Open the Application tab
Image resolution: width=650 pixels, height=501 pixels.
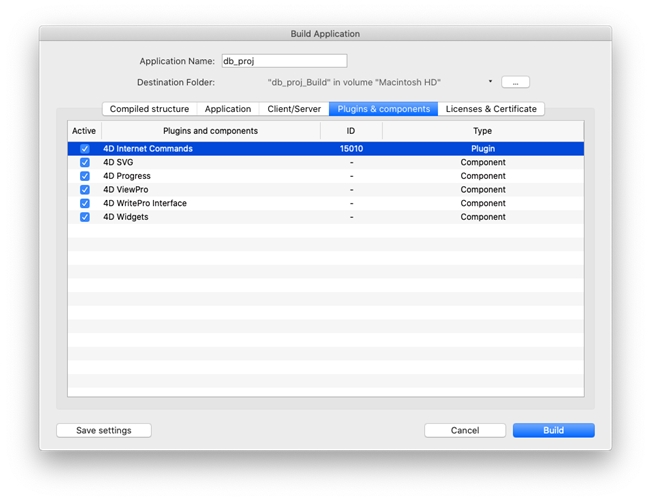(228, 109)
